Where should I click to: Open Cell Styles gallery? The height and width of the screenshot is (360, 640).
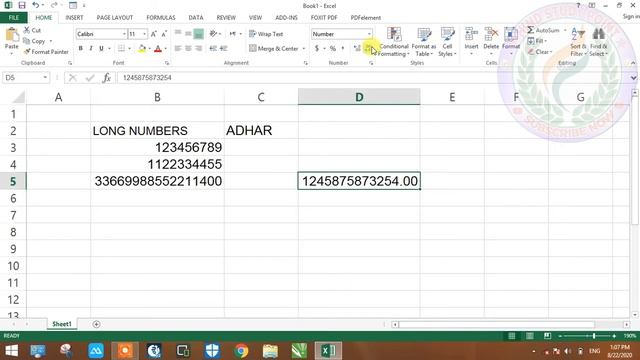click(x=447, y=42)
